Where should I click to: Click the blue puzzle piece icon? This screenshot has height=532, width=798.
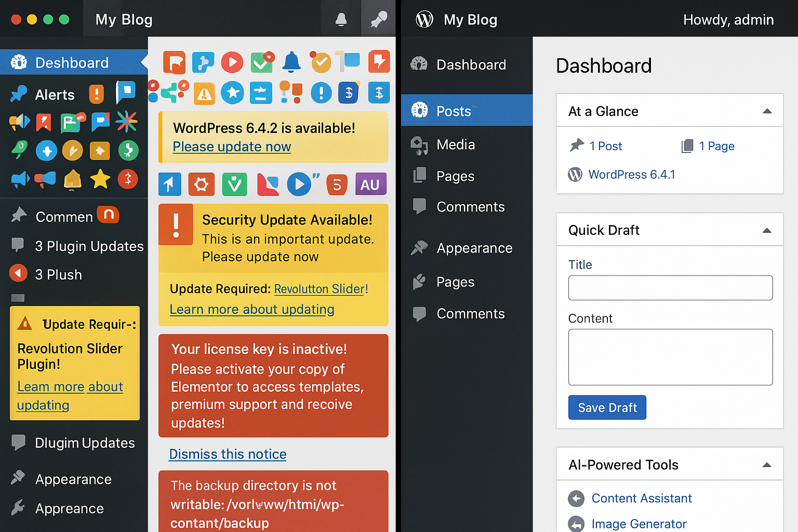pos(203,62)
